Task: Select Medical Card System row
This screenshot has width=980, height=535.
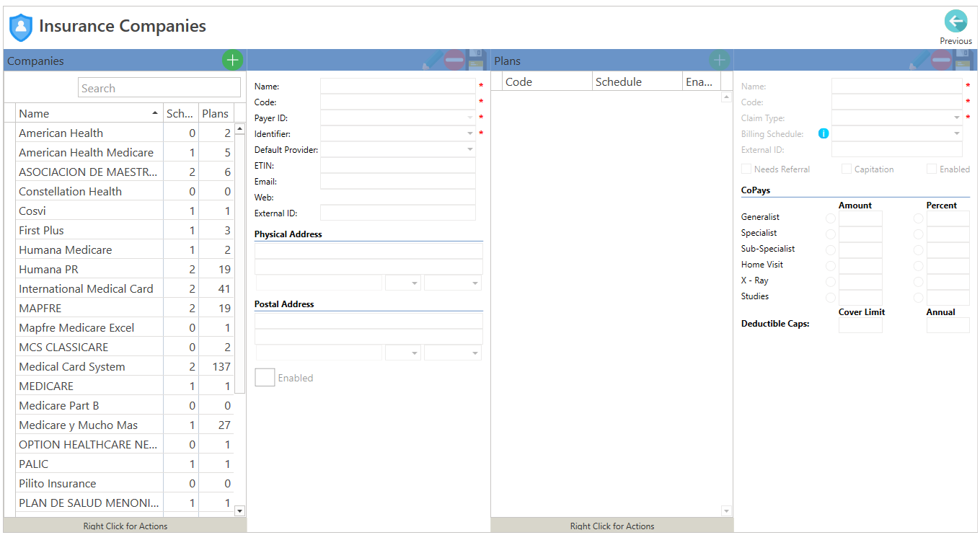Action: click(119, 366)
